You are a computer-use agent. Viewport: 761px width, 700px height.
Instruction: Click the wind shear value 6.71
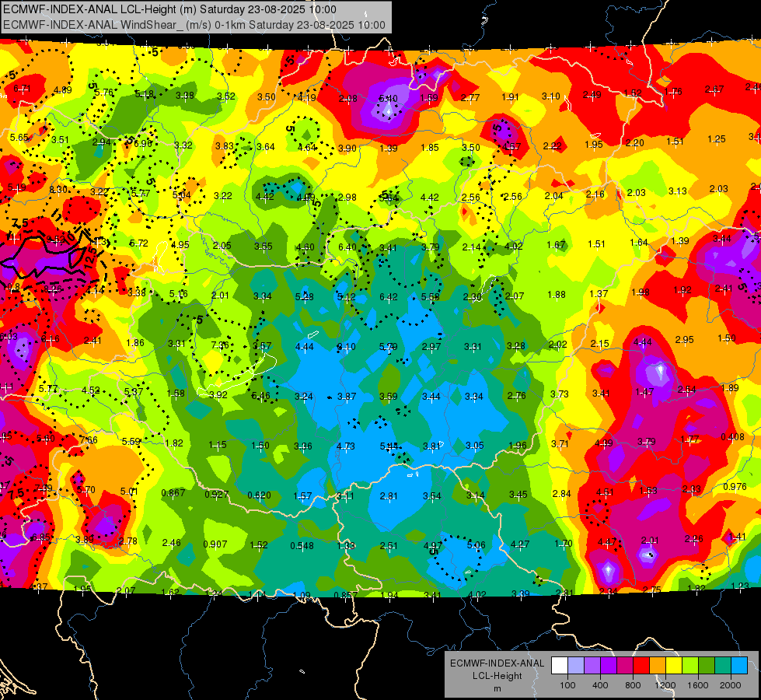pos(23,89)
